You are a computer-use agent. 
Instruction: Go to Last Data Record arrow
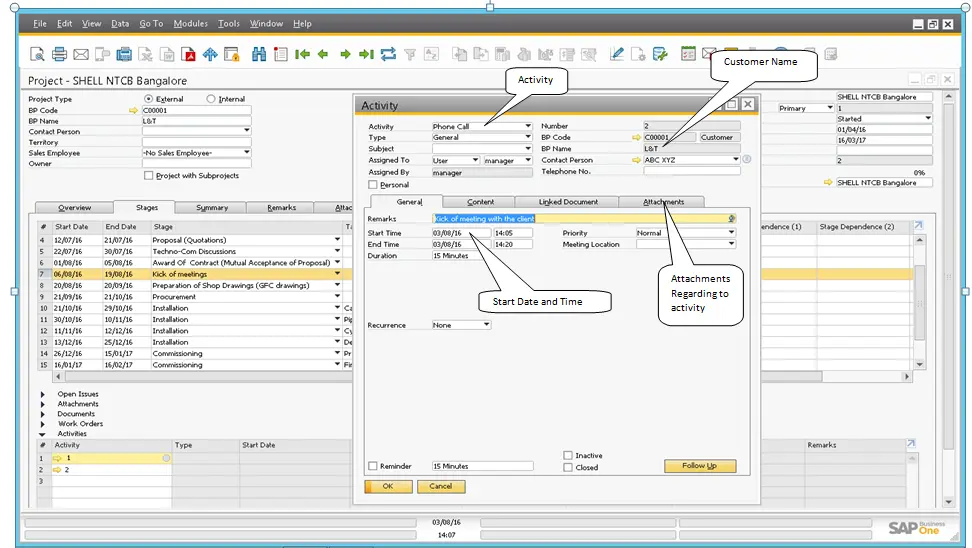[366, 55]
